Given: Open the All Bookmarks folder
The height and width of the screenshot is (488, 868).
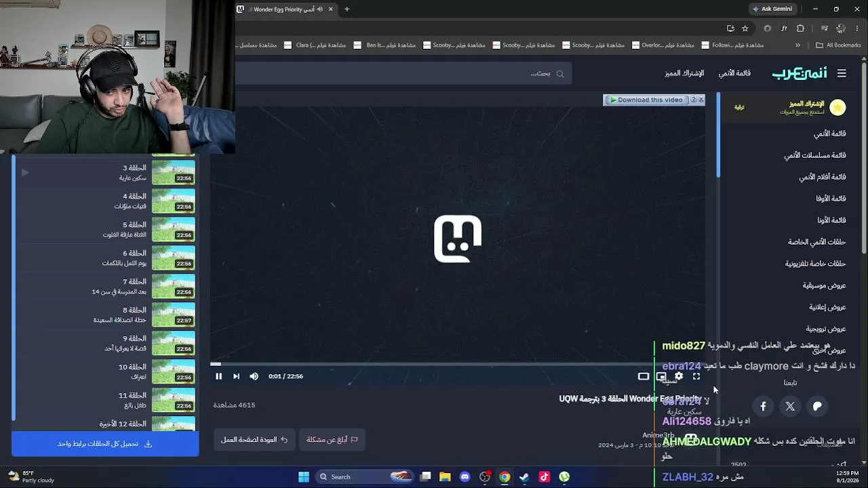Looking at the screenshot, I should pyautogui.click(x=838, y=45).
